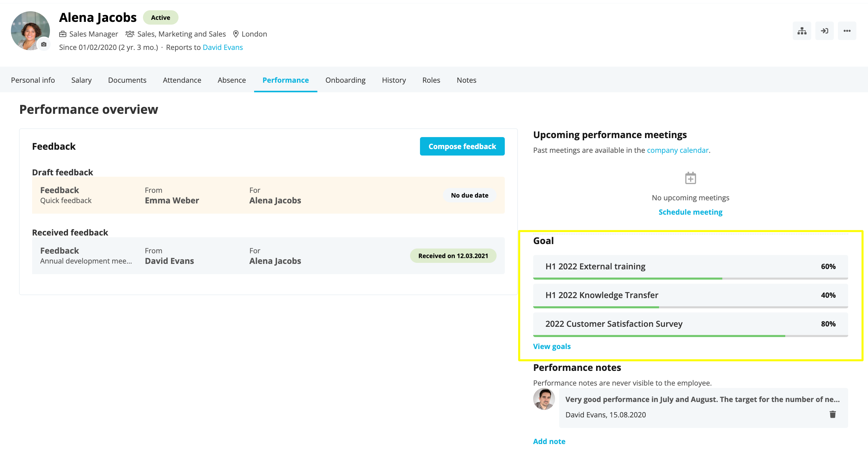
Task: Open the org chart icon button
Action: pos(802,31)
